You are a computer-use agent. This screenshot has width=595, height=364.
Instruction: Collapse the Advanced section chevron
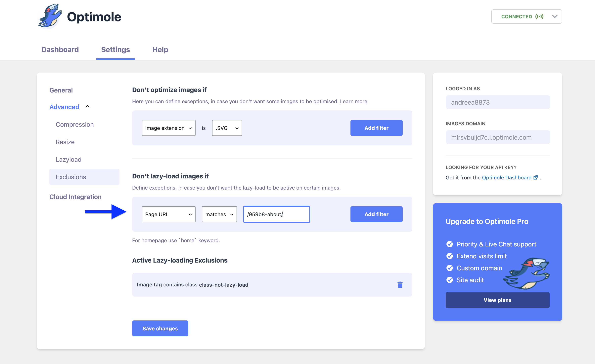pyautogui.click(x=87, y=107)
